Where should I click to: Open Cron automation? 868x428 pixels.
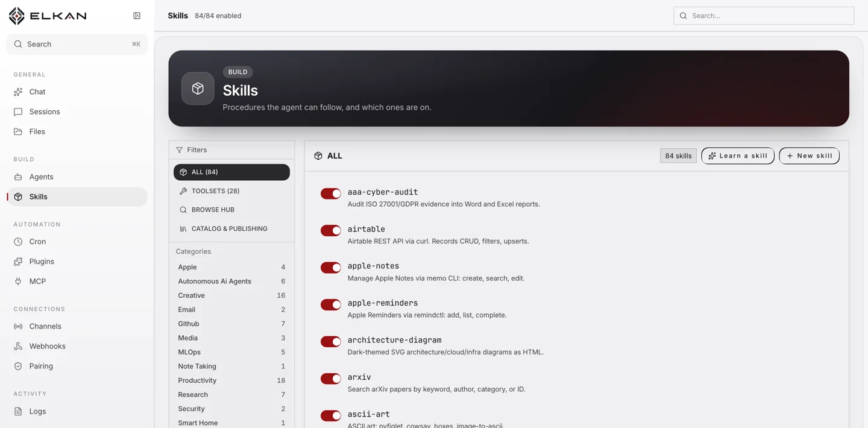point(77,242)
